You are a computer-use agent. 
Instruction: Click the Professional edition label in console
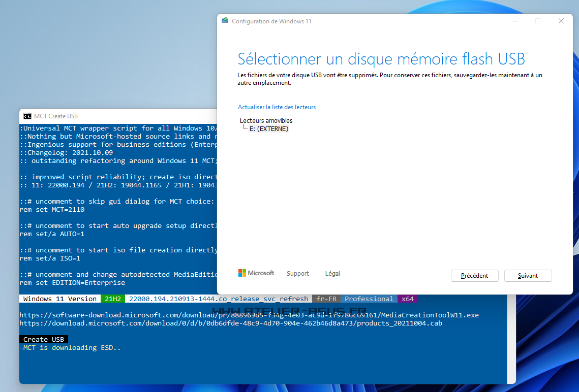pyautogui.click(x=369, y=299)
